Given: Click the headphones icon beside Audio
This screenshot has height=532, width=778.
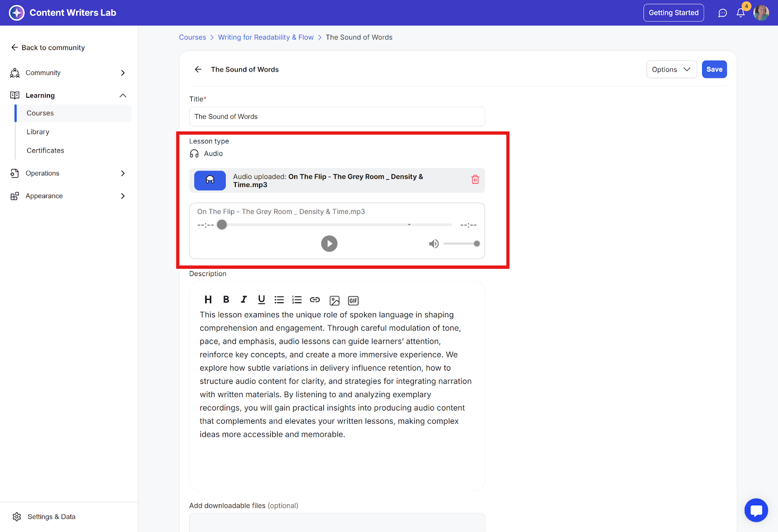Looking at the screenshot, I should click(x=194, y=154).
